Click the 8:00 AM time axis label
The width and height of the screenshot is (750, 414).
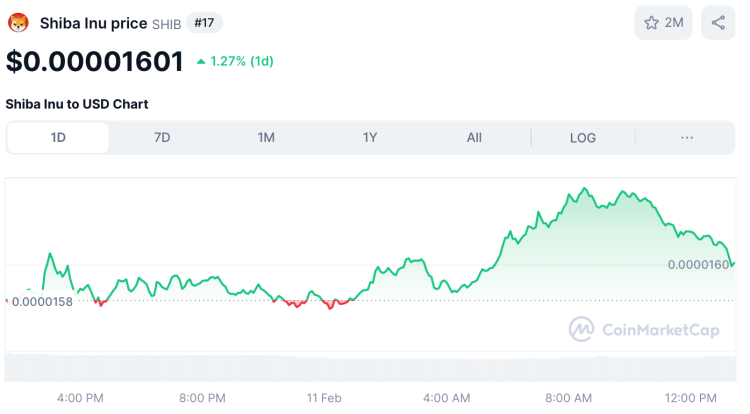pyautogui.click(x=571, y=398)
